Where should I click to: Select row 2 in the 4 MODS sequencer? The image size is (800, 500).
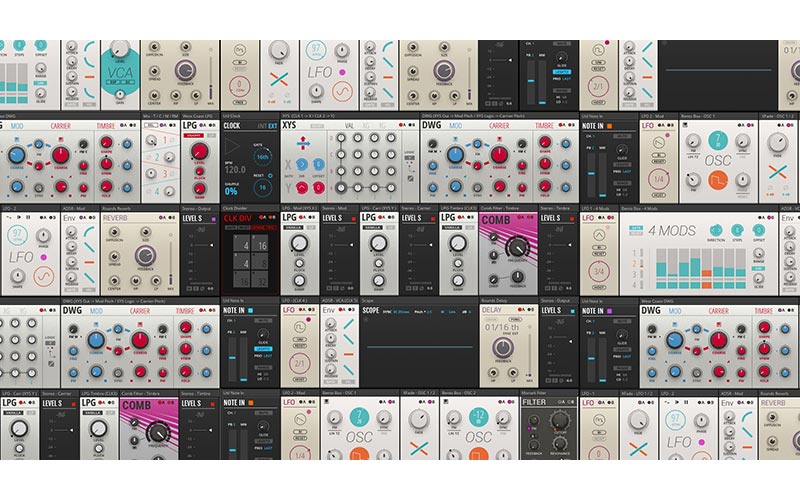click(634, 264)
